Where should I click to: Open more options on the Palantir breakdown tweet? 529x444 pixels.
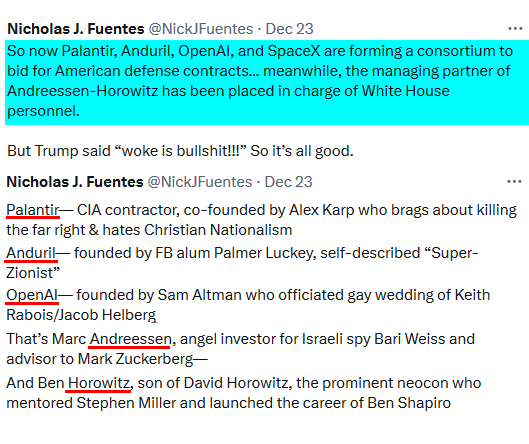(x=514, y=182)
